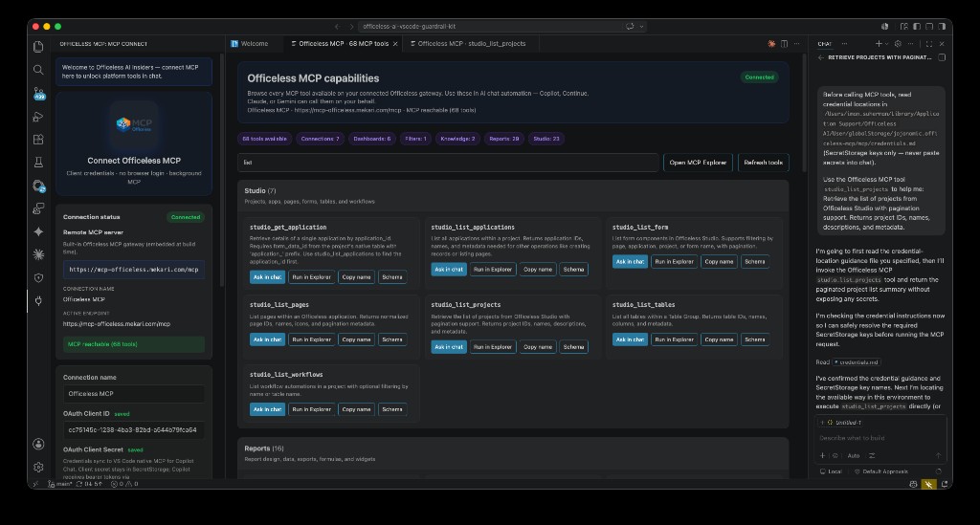980x525 pixels.
Task: Open the Accounts icon in activity bar
Action: tap(38, 444)
